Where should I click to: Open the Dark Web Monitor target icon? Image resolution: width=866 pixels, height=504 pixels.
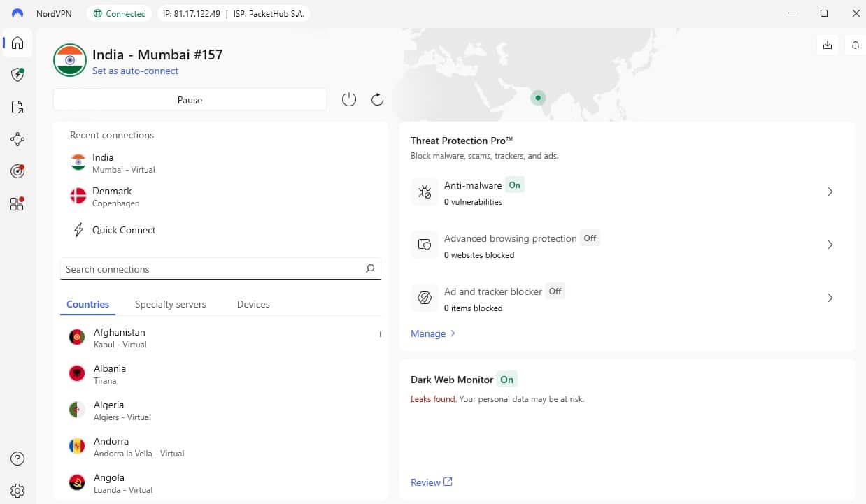coord(17,171)
